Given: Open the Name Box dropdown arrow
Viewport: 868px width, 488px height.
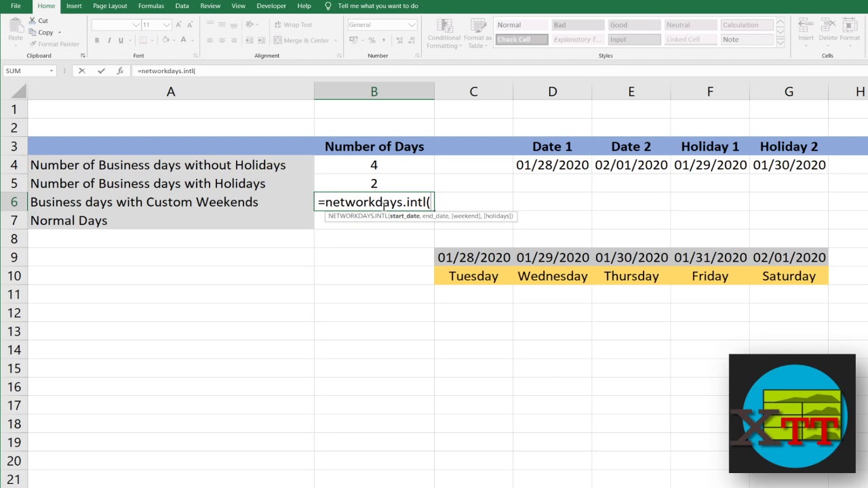Looking at the screenshot, I should pos(51,70).
